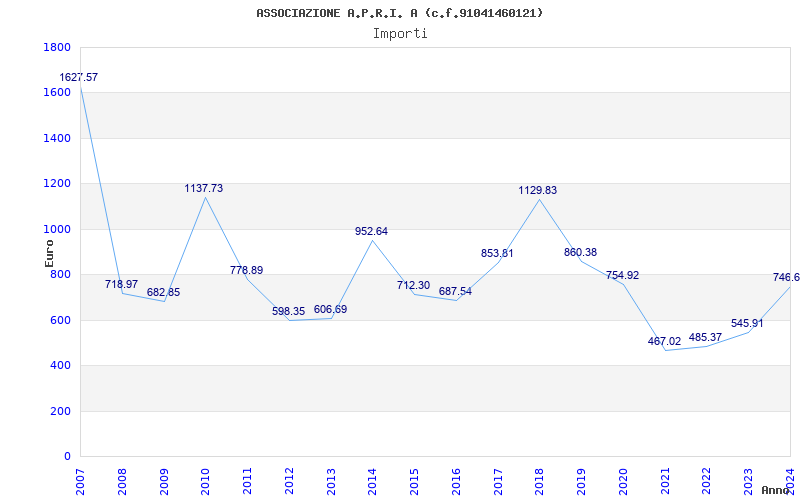Click the 2019 x-axis year
Image resolution: width=800 pixels, height=500 pixels.
[581, 481]
